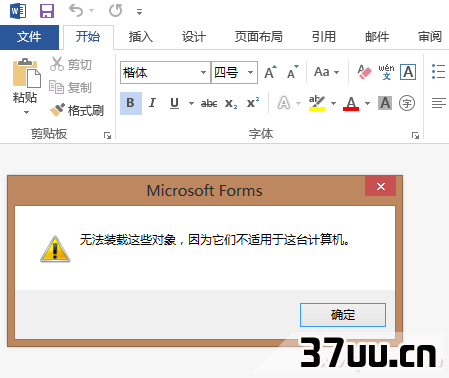
Task: Switch to the 设计 (Design) tab
Action: coord(194,37)
